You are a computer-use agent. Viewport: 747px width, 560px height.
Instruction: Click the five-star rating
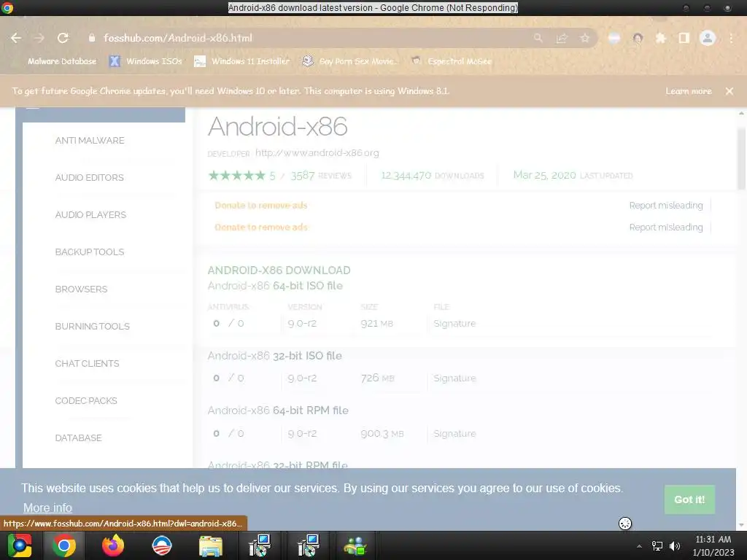[237, 176]
